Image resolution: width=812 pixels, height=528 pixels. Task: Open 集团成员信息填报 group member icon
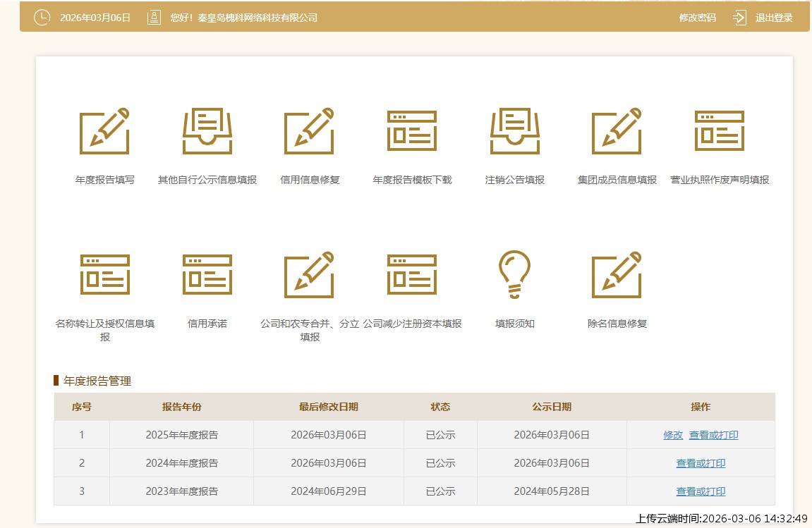pyautogui.click(x=616, y=131)
